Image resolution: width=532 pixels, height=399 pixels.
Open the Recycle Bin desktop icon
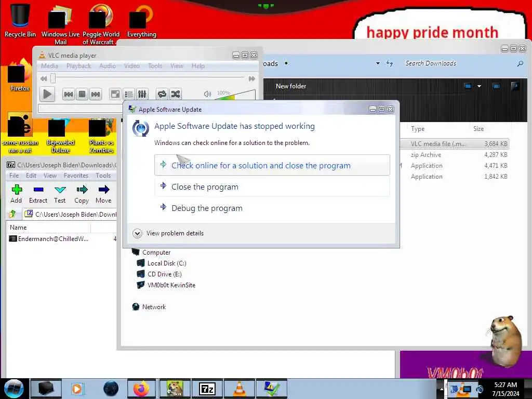pyautogui.click(x=20, y=20)
